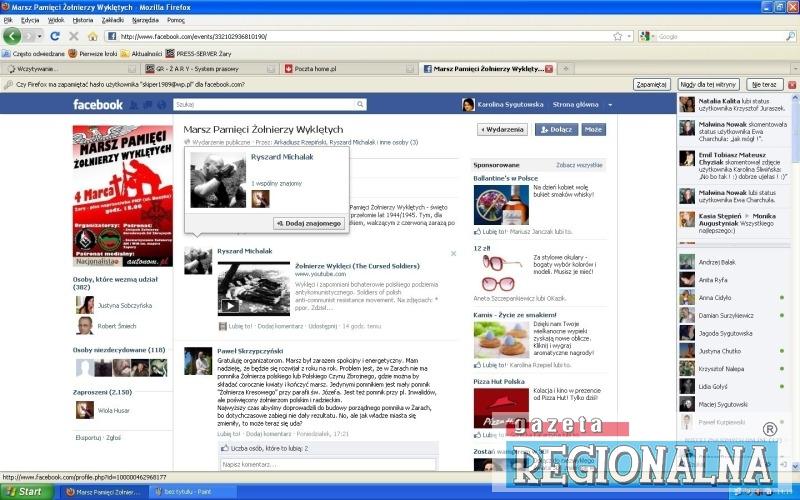
Task: Open the Zakładki menu
Action: (x=113, y=20)
